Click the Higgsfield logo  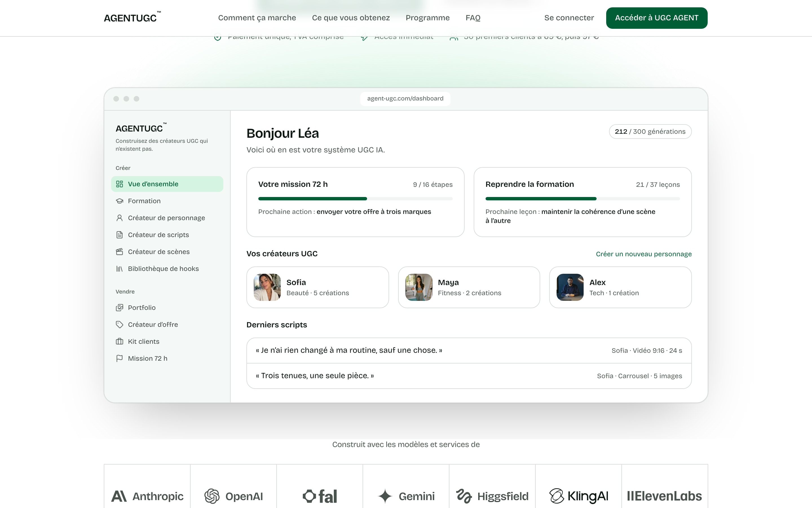pyautogui.click(x=492, y=496)
